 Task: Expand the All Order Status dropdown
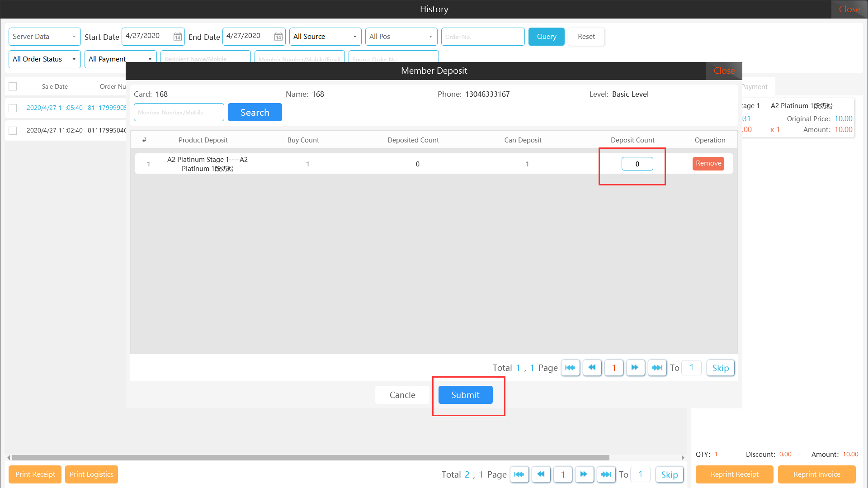[44, 59]
